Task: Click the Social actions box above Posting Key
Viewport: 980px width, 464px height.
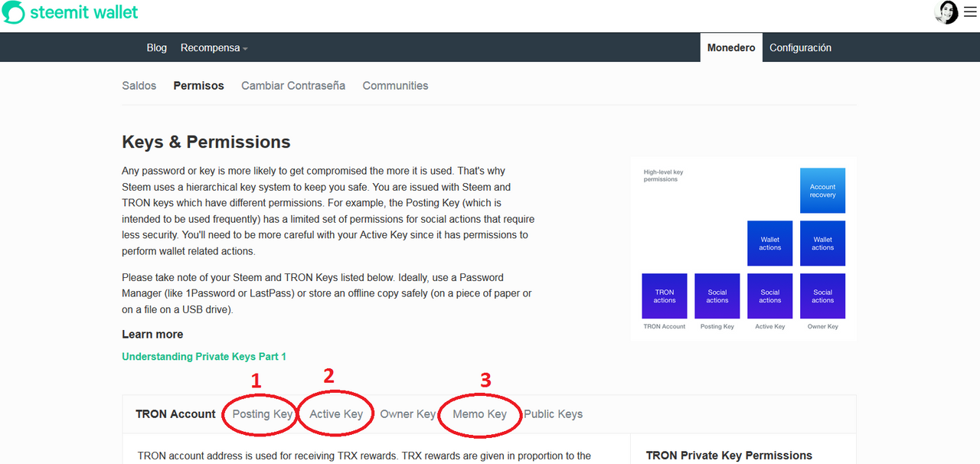Action: 717,296
